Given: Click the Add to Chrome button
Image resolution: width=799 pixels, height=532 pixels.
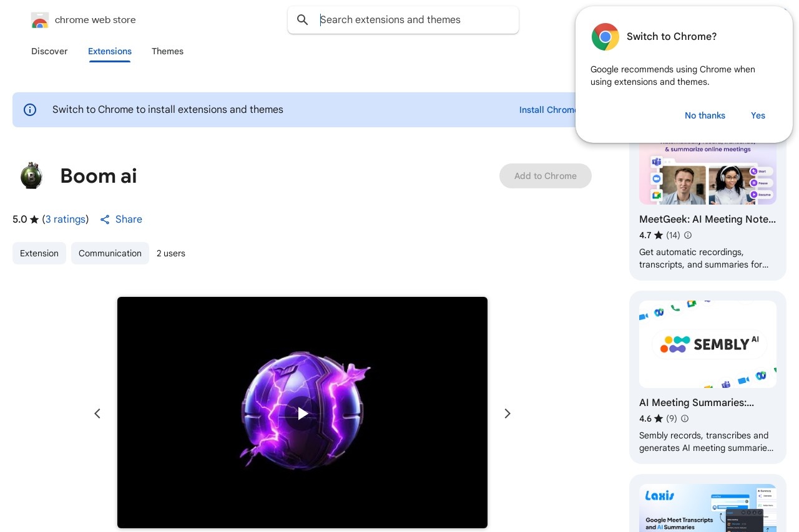Looking at the screenshot, I should pyautogui.click(x=546, y=176).
